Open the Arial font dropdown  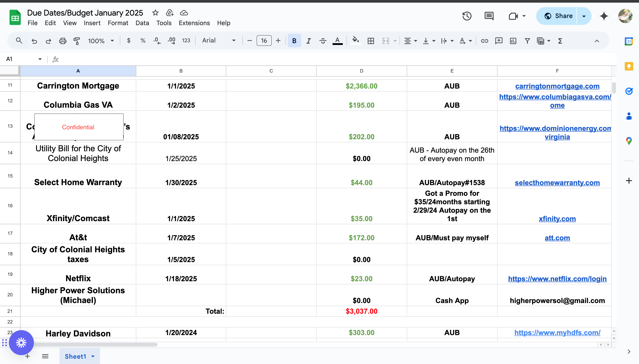(x=219, y=40)
